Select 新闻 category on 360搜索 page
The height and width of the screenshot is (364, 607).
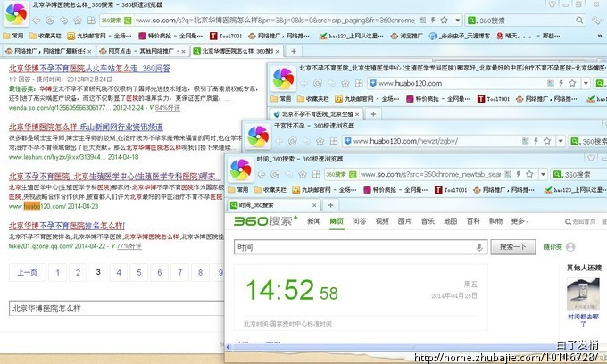pos(314,221)
